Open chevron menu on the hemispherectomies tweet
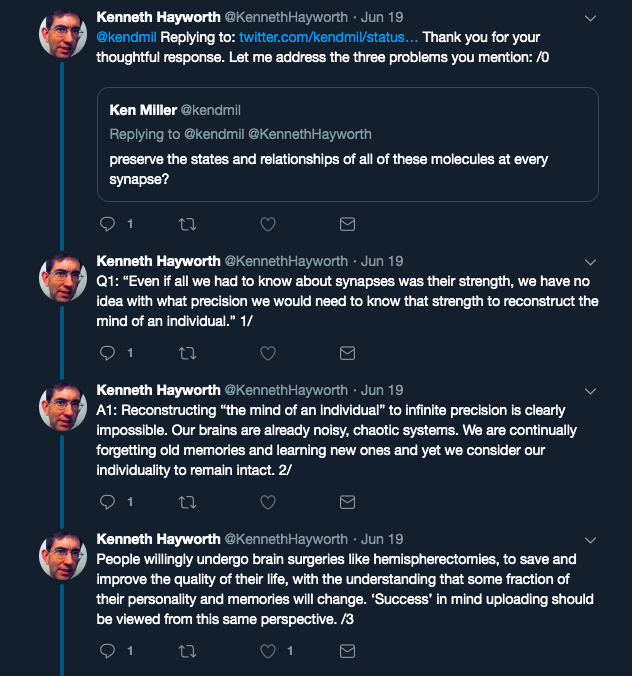 [590, 540]
